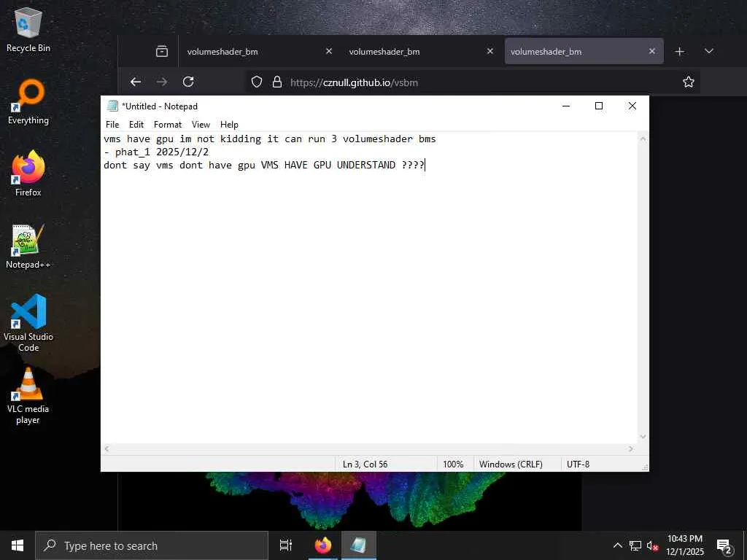The height and width of the screenshot is (560, 747).
Task: Show hidden system tray icons
Action: pos(617,545)
